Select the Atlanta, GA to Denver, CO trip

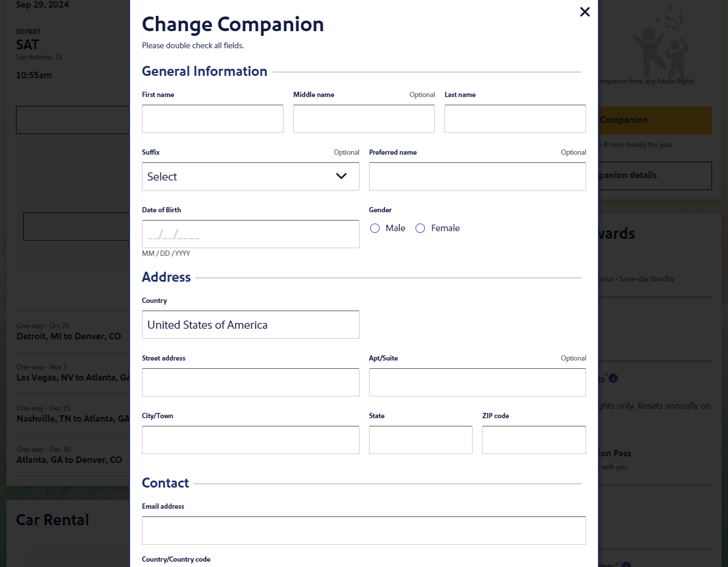coord(68,459)
